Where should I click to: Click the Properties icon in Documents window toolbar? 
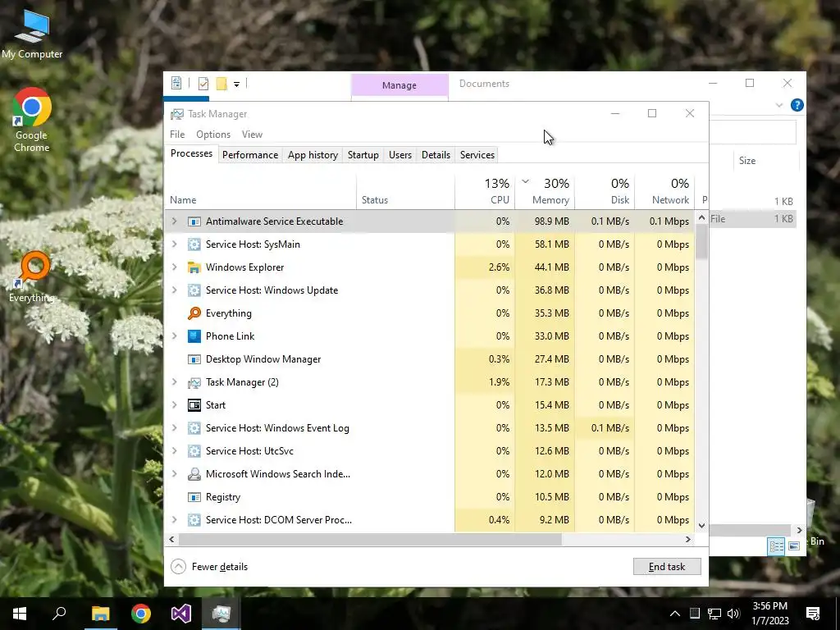[x=176, y=83]
